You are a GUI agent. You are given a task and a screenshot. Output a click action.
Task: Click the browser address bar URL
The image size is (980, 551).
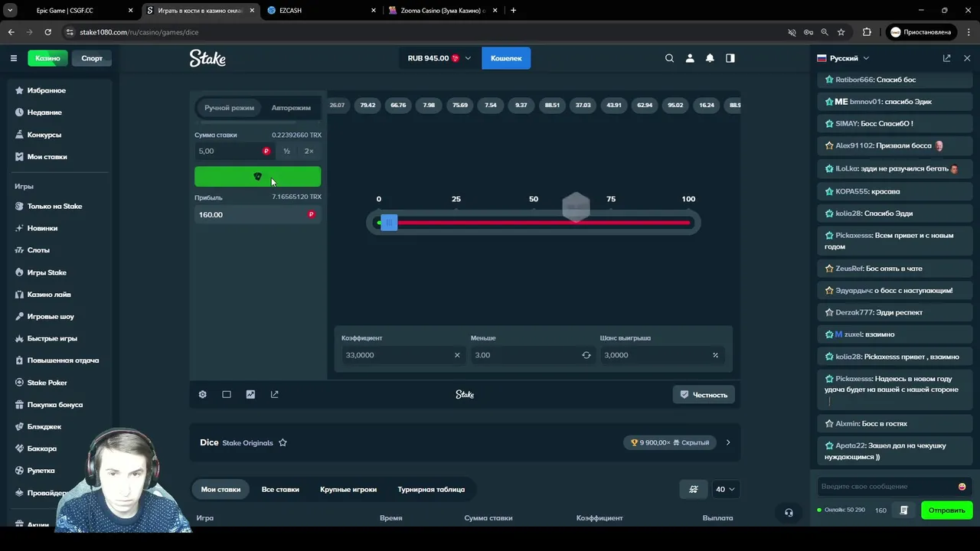tap(139, 32)
